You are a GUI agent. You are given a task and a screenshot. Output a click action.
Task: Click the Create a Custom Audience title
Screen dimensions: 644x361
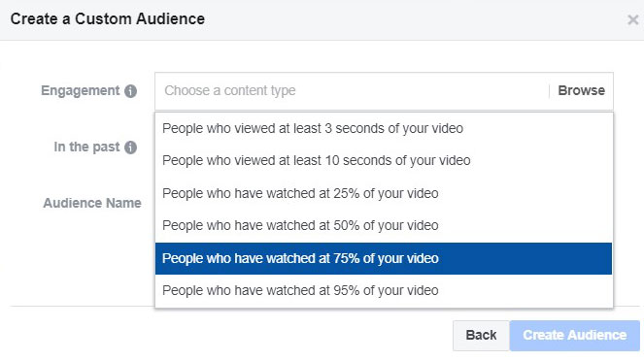click(x=108, y=18)
